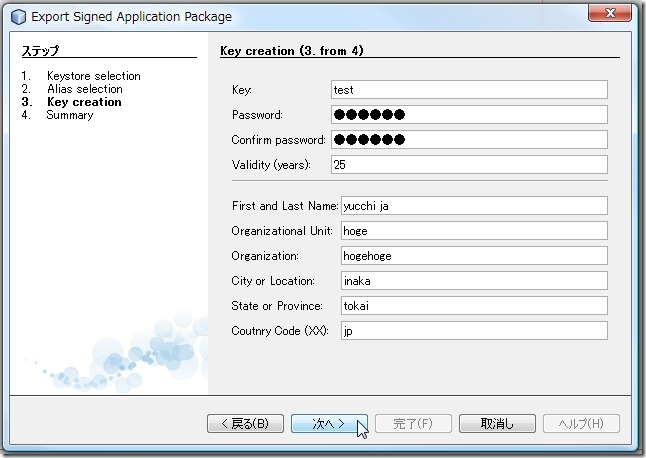Viewport: 646px width, 458px height.
Task: Focus the Country Code field
Action: [474, 330]
